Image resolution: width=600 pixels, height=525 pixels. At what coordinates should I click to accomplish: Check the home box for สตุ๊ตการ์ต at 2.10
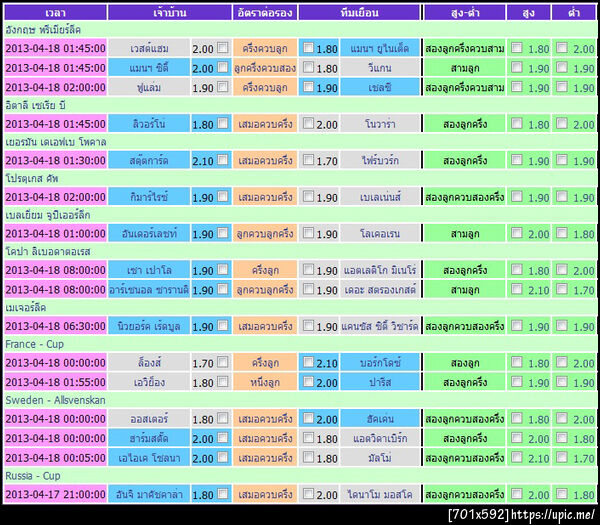tap(222, 160)
